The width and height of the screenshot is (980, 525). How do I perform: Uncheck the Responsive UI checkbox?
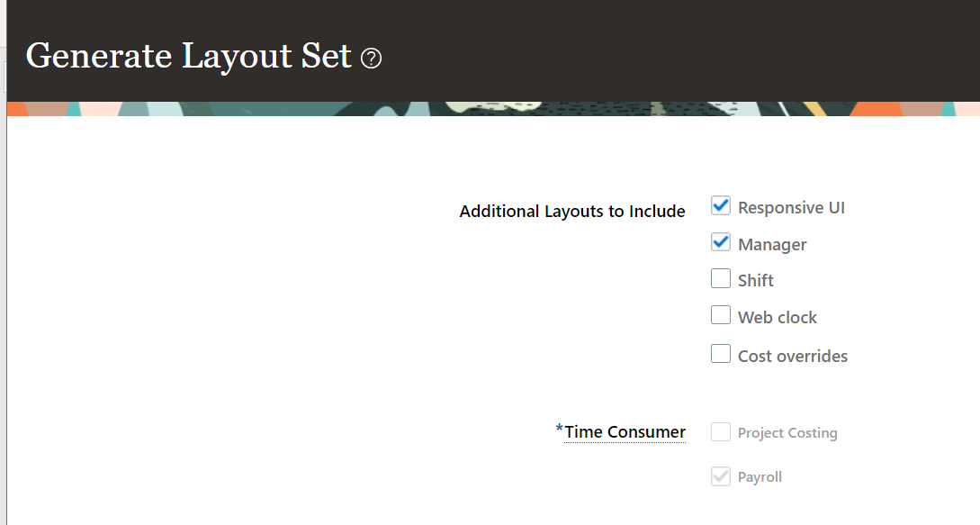coord(721,205)
